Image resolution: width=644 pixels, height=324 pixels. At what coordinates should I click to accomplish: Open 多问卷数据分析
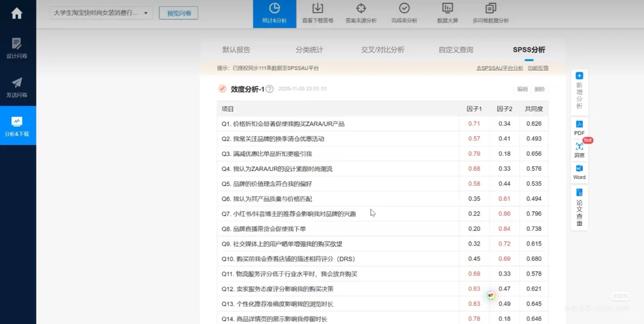tap(490, 13)
